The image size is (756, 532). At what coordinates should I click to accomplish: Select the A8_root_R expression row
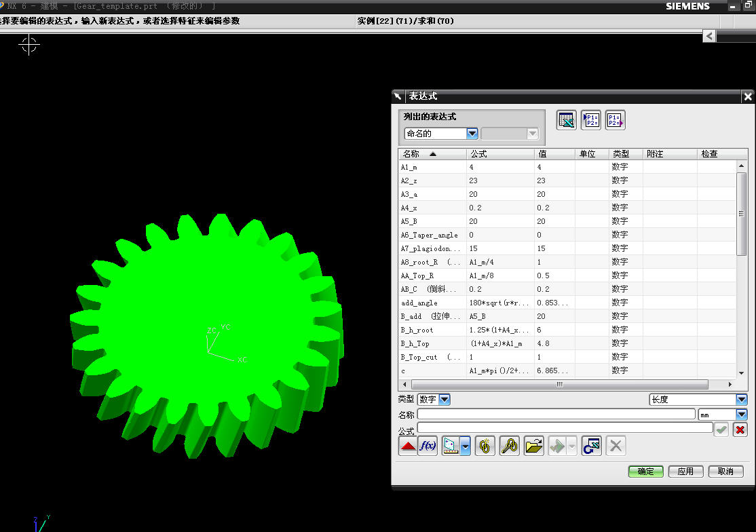click(x=567, y=262)
